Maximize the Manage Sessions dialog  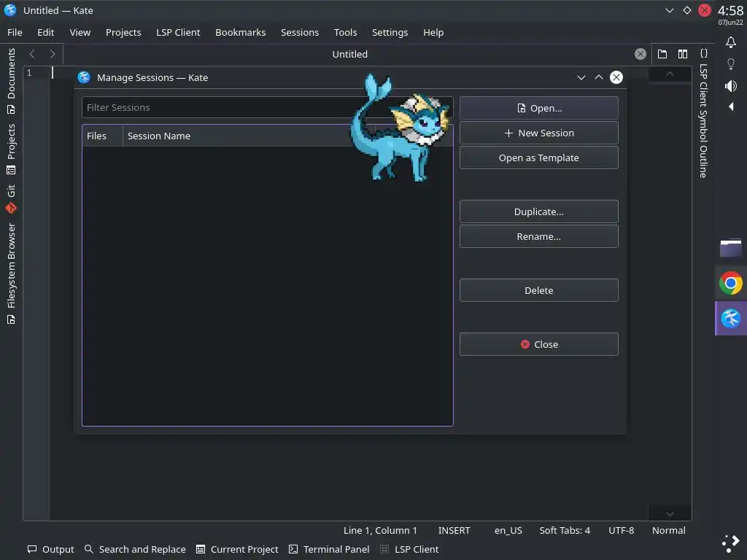(x=599, y=77)
